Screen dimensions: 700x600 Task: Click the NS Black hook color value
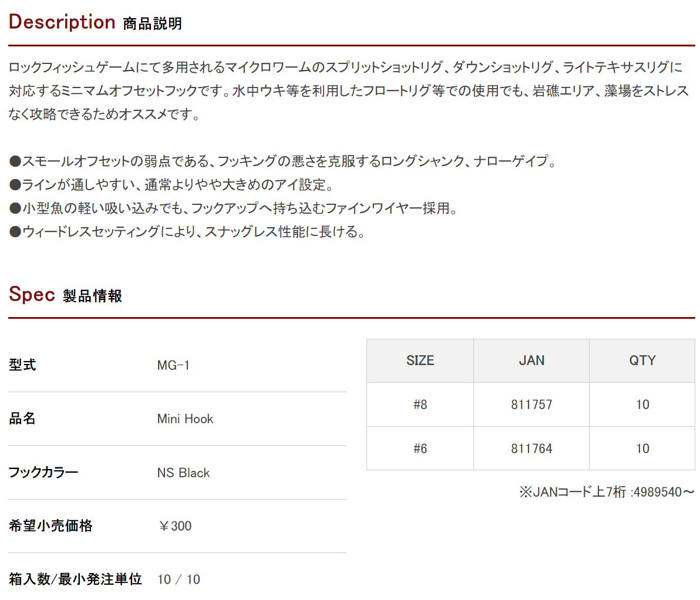click(x=183, y=473)
